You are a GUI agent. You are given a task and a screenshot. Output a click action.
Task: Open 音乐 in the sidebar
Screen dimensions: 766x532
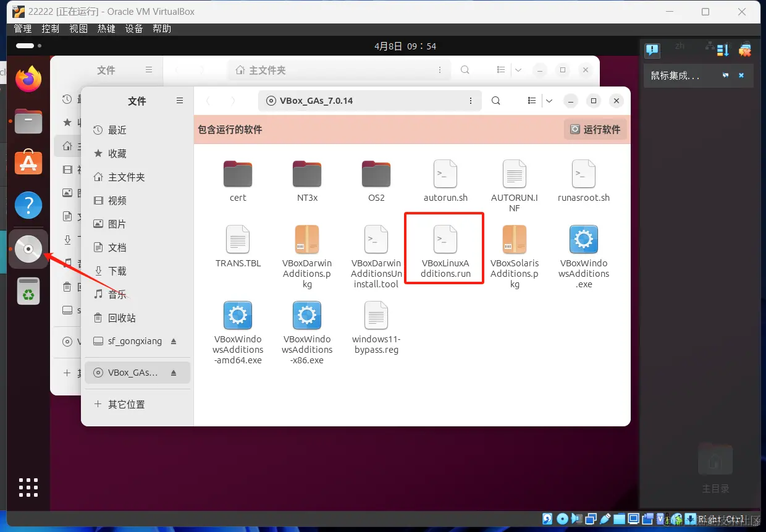[x=138, y=294]
